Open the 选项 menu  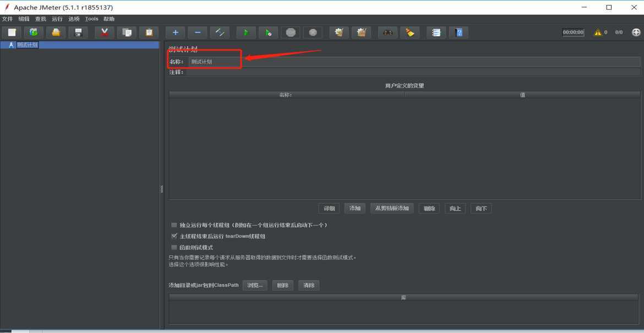pos(74,19)
